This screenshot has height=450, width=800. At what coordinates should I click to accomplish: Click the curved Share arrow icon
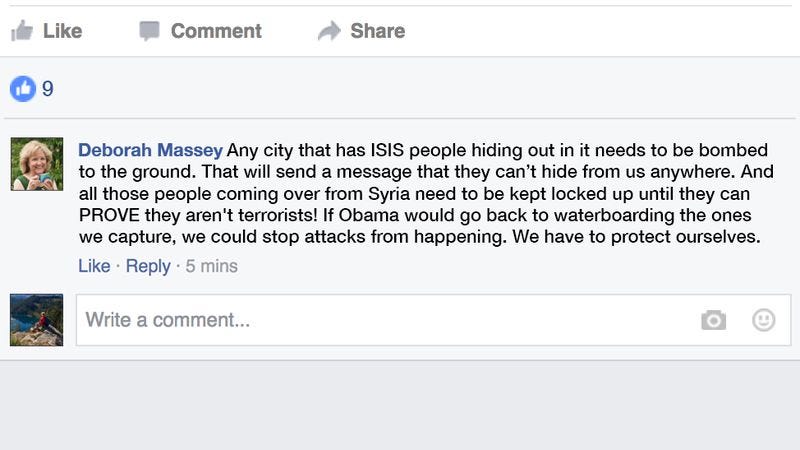(x=329, y=31)
